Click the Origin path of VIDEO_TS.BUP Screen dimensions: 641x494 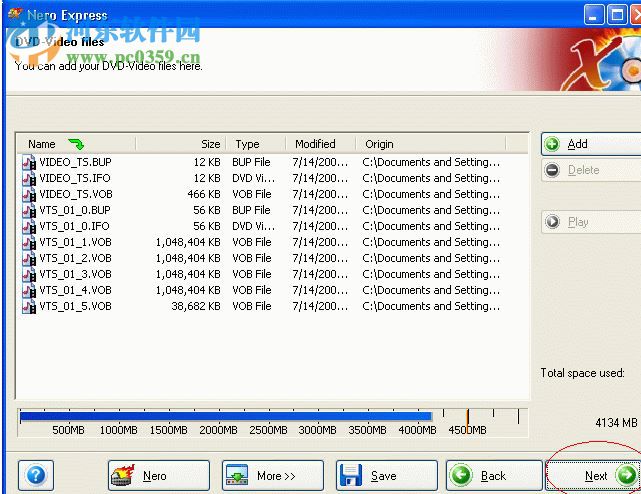tap(431, 162)
